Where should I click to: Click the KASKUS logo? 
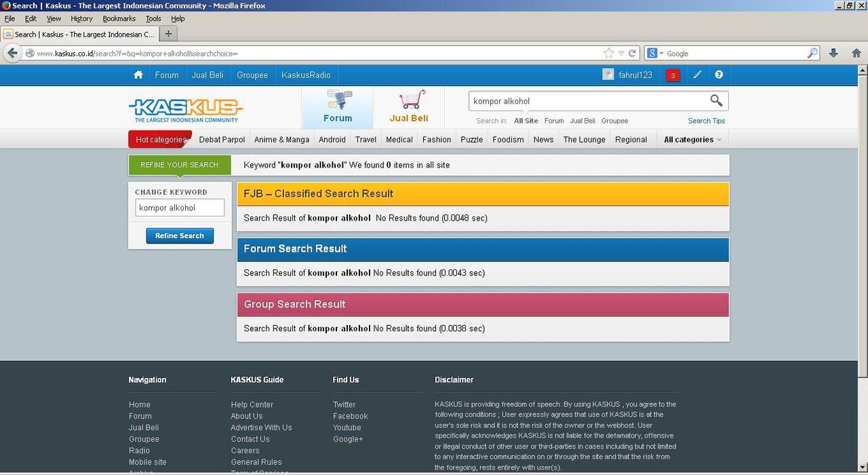click(x=186, y=109)
